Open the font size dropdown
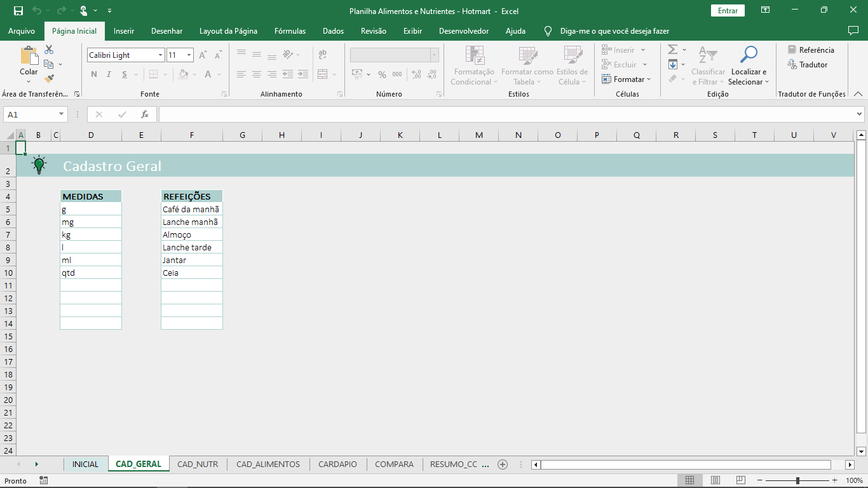The width and height of the screenshot is (868, 488). click(x=187, y=55)
